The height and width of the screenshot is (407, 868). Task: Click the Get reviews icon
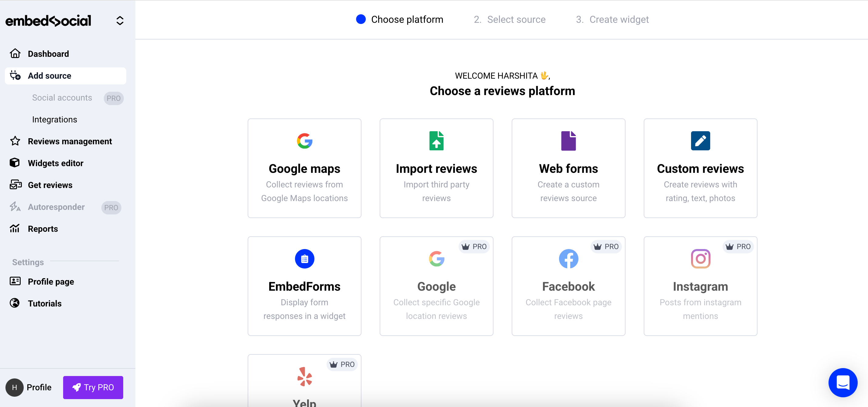pyautogui.click(x=15, y=185)
